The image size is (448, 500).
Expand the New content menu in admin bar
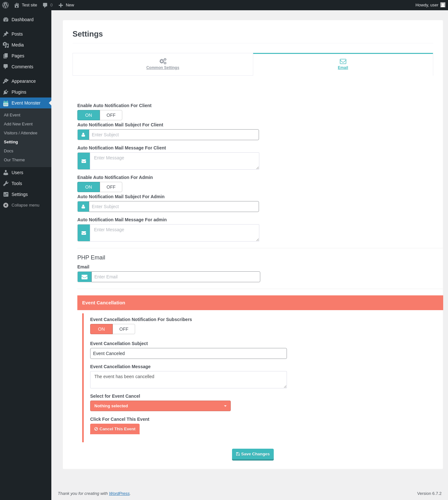click(x=66, y=5)
